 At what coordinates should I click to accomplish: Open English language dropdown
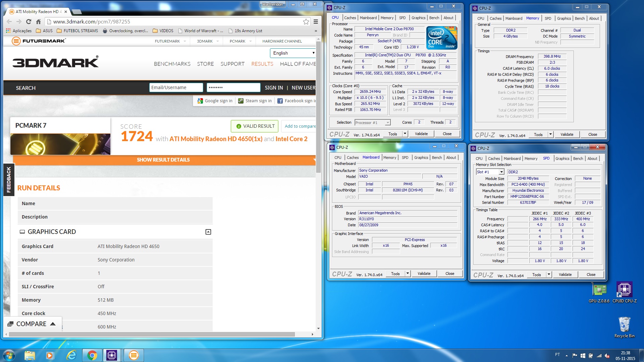[x=293, y=53]
